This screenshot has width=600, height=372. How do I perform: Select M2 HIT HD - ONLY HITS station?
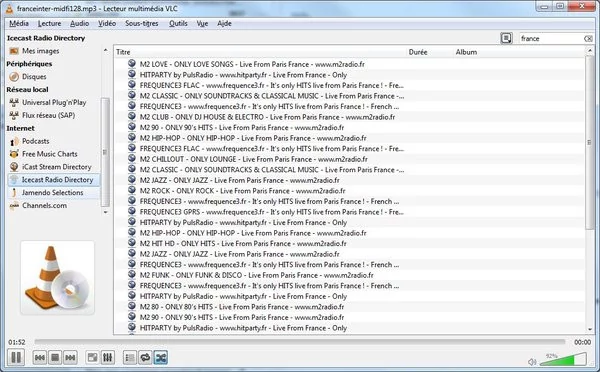[243, 243]
